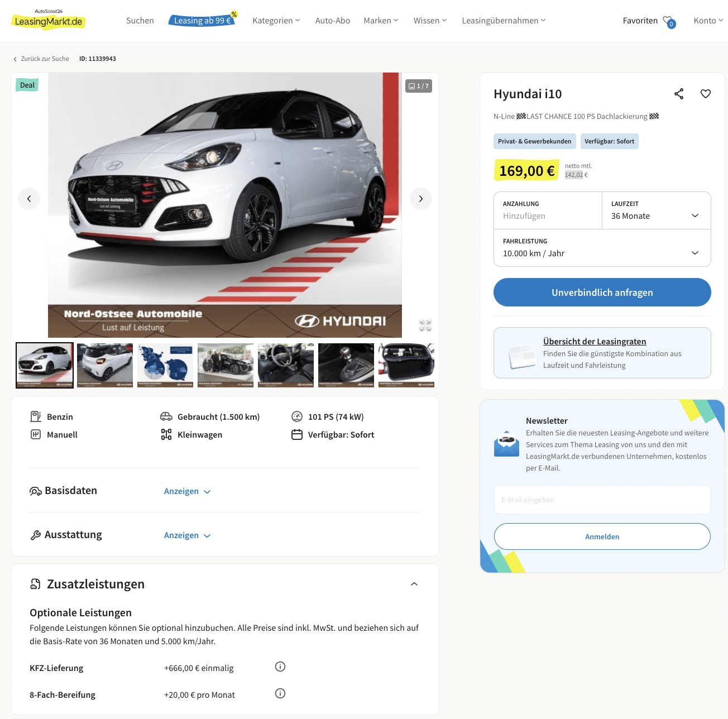Select the steering wheel interior thumbnail
The width and height of the screenshot is (728, 719).
click(x=286, y=365)
